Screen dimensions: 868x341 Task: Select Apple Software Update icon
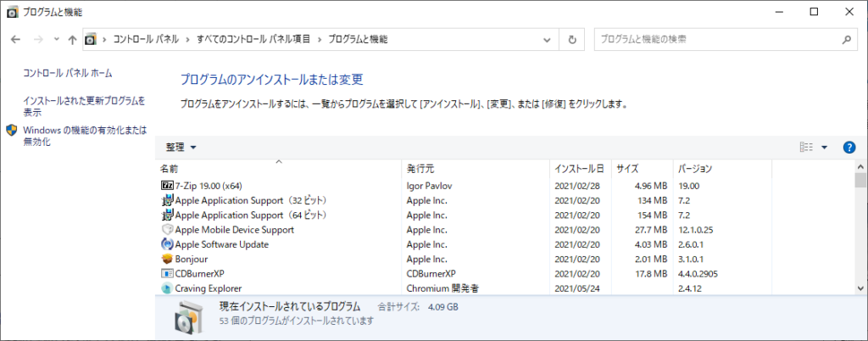pyautogui.click(x=167, y=244)
